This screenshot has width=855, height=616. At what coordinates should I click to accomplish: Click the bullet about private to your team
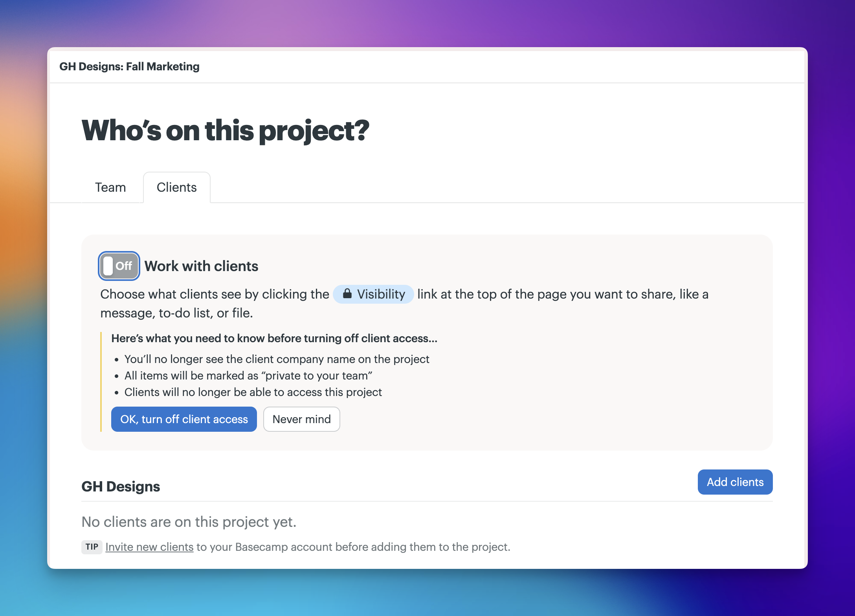[x=248, y=376]
